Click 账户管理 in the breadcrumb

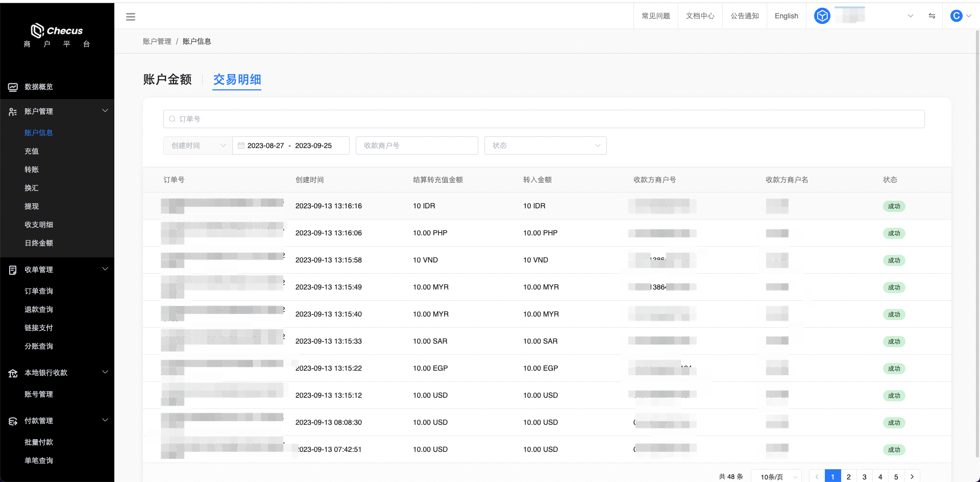(x=157, y=41)
